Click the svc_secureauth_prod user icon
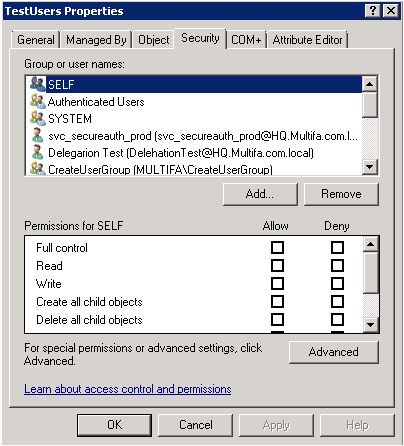The width and height of the screenshot is (404, 446). click(37, 135)
